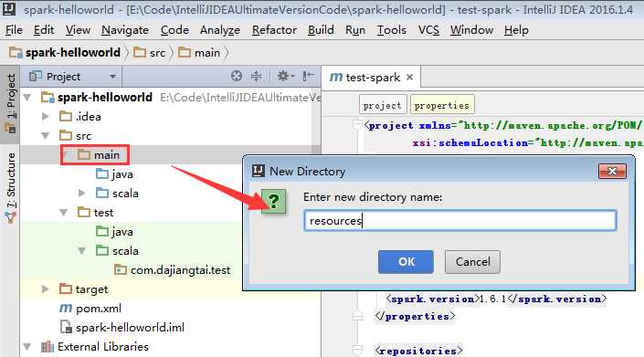Collapse the scala folder under test
This screenshot has width=644, height=357.
[82, 251]
